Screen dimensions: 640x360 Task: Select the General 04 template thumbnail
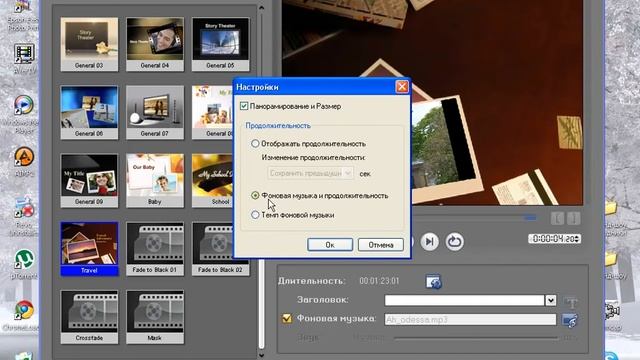click(155, 44)
